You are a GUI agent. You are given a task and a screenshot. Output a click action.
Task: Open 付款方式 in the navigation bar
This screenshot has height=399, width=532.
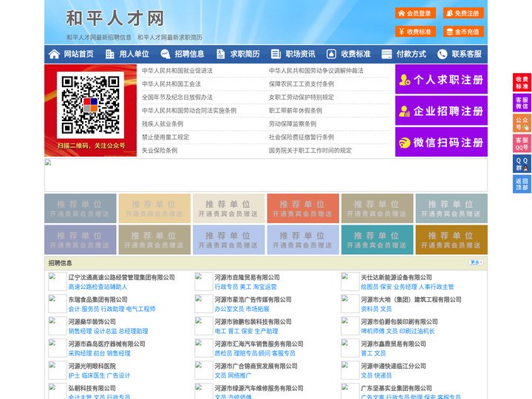pyautogui.click(x=412, y=54)
